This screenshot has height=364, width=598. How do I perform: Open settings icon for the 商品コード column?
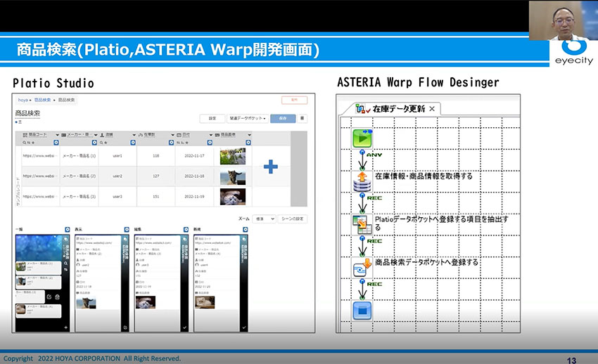[56, 143]
